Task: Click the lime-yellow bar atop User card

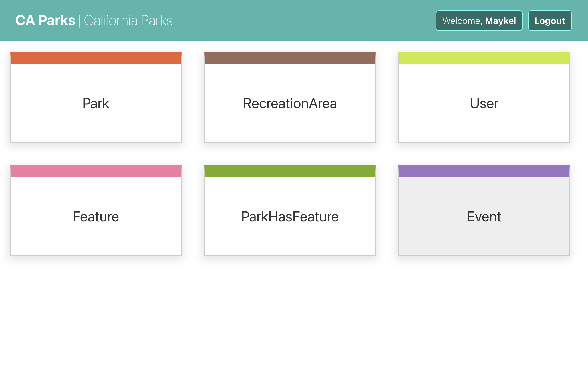Action: (484, 58)
